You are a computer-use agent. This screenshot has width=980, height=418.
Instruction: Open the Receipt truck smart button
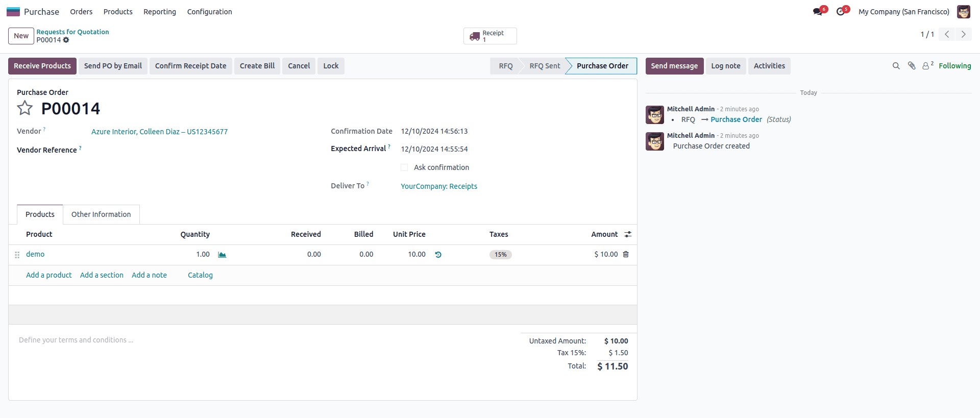click(x=490, y=36)
